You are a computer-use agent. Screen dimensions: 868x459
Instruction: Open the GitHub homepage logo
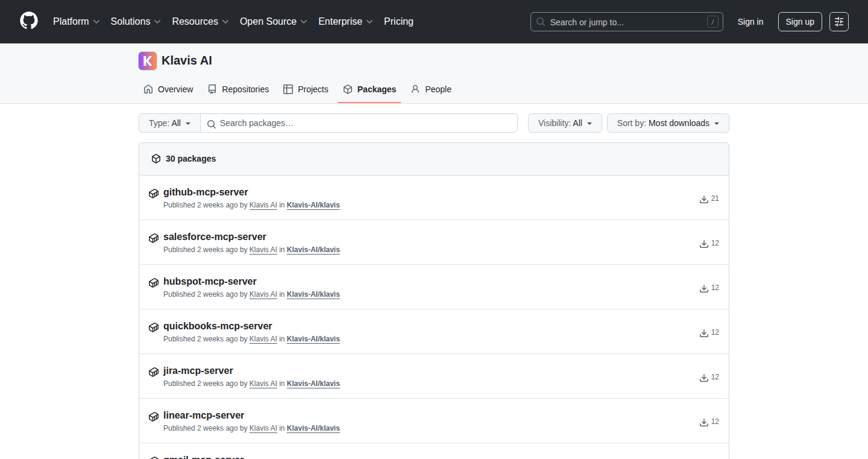click(x=29, y=21)
